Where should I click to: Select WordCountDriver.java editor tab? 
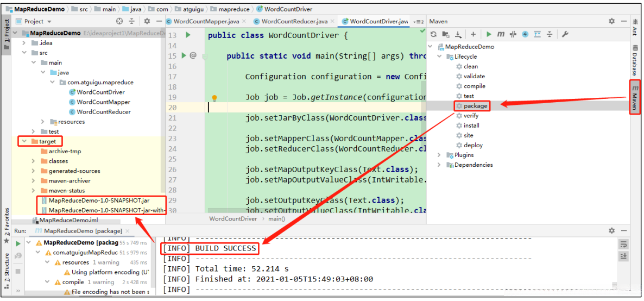375,21
